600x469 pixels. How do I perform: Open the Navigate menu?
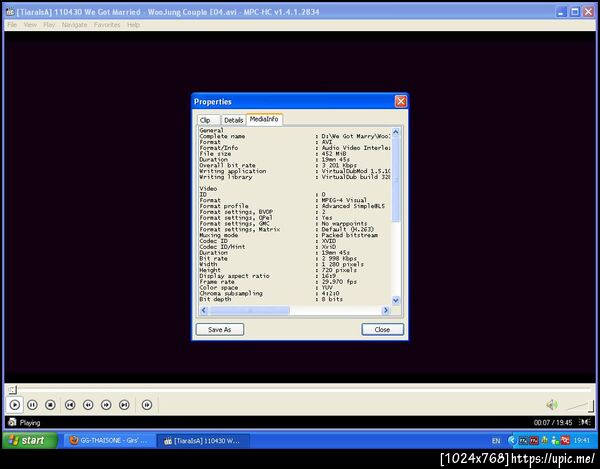point(74,25)
